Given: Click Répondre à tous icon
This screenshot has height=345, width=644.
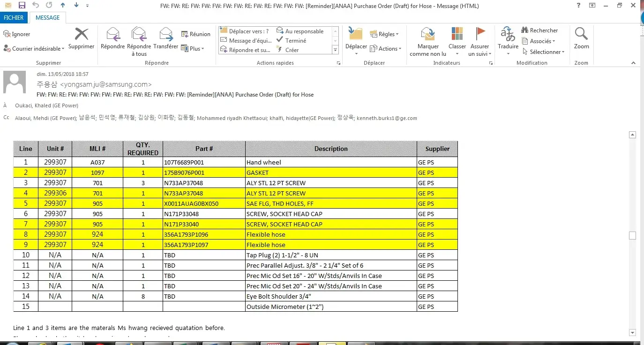Looking at the screenshot, I should (139, 35).
